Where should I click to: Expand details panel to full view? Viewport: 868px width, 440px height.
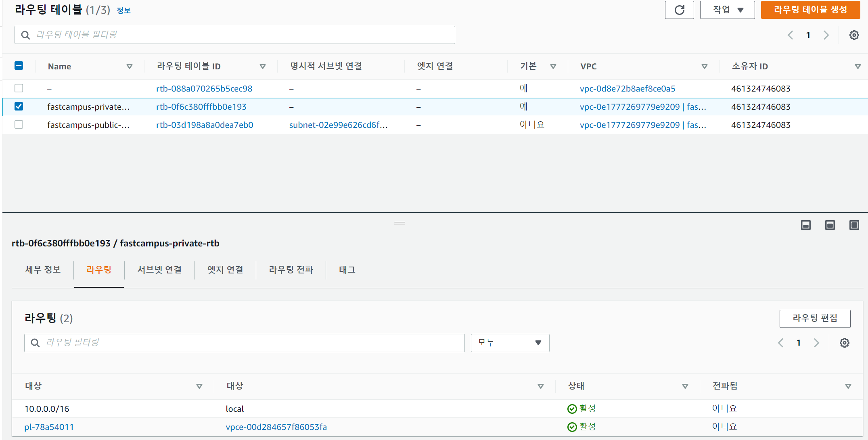coord(854,225)
